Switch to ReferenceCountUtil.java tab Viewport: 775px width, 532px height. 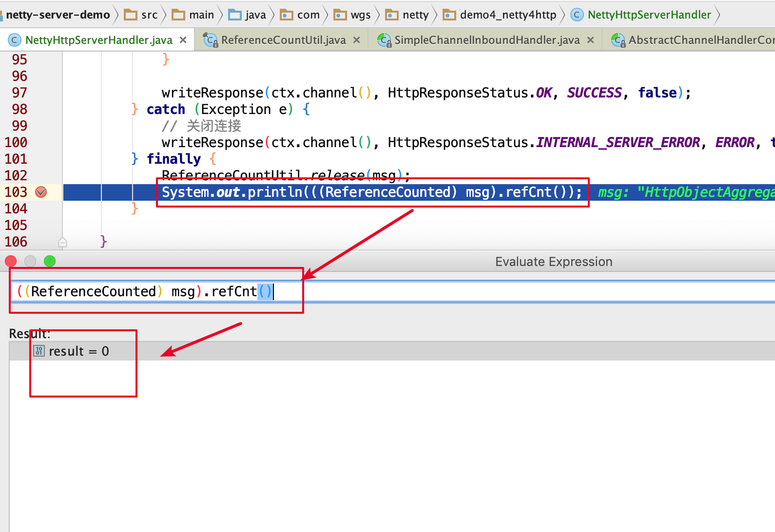[x=283, y=40]
